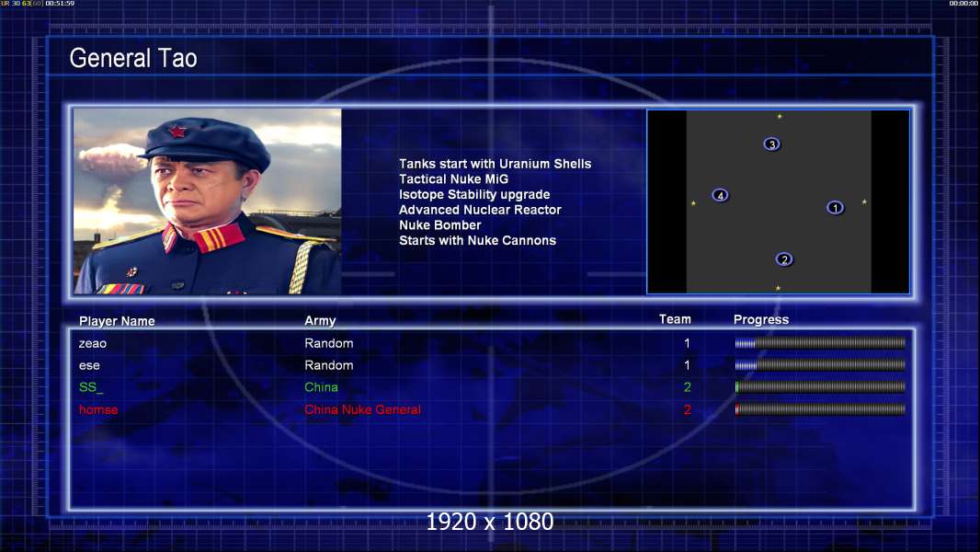This screenshot has width=980, height=552.
Task: Select start position 2 on the minimap
Action: point(784,259)
